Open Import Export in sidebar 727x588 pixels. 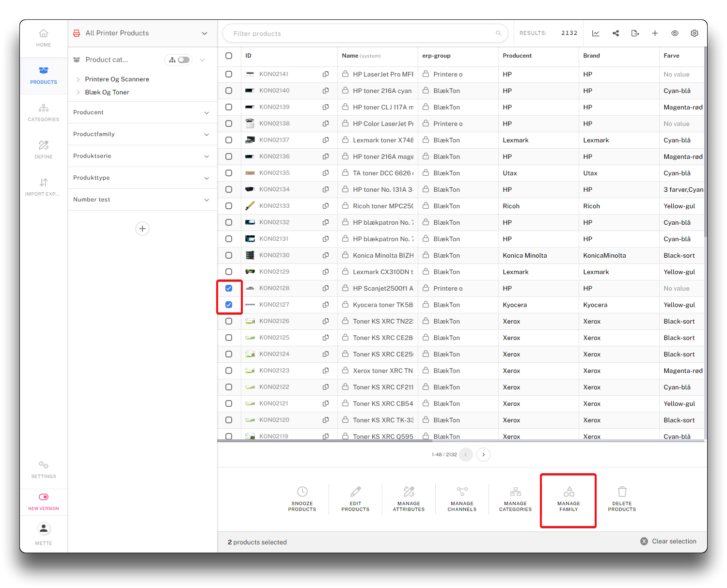pyautogui.click(x=44, y=187)
